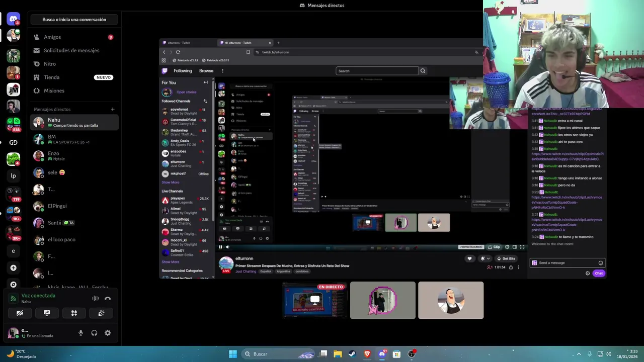Open the Nahu direct message
This screenshot has width=644, height=362.
[74, 122]
